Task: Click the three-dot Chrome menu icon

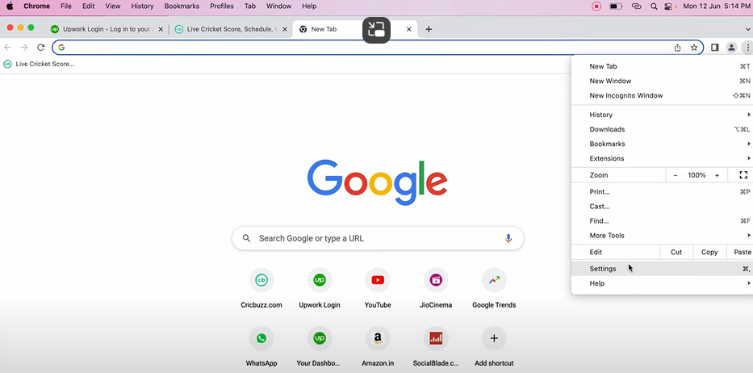Action: pos(748,48)
